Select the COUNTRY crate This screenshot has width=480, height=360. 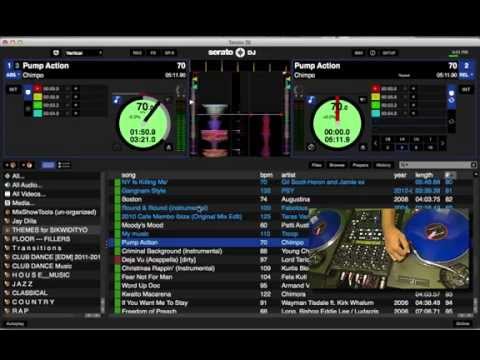52,302
